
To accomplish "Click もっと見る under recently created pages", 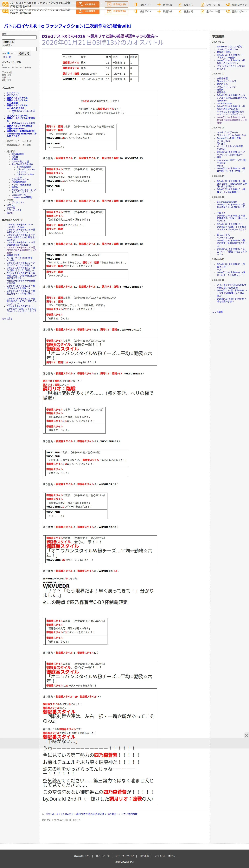I will pos(7,318).
